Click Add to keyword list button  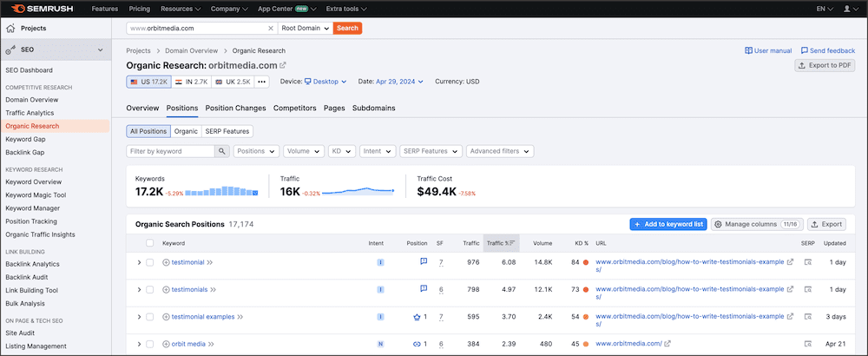[x=668, y=224]
